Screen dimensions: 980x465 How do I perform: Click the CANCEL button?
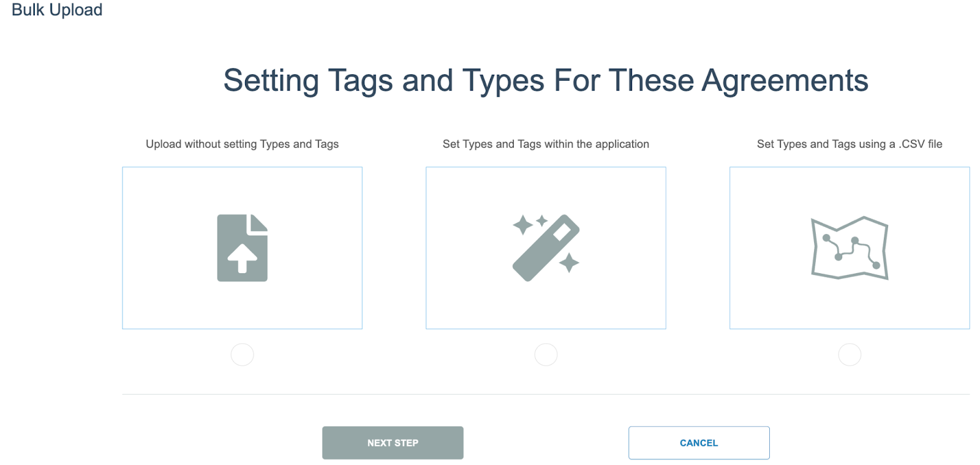[699, 442]
